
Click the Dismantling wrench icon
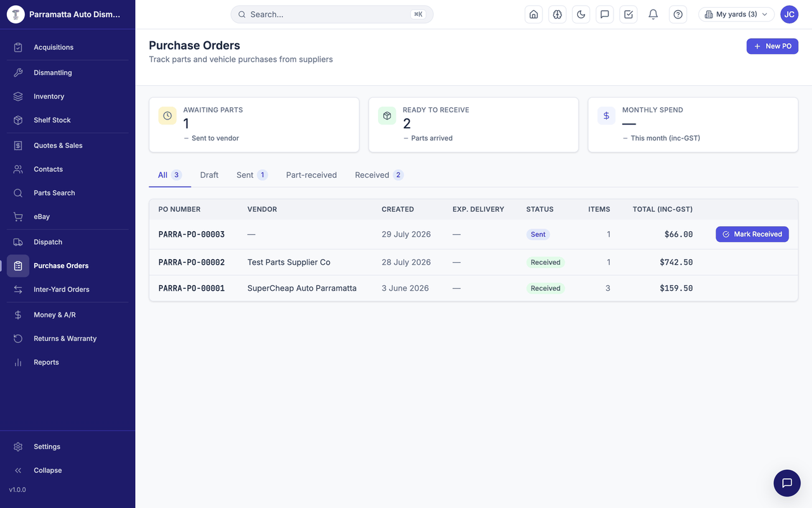tap(18, 72)
